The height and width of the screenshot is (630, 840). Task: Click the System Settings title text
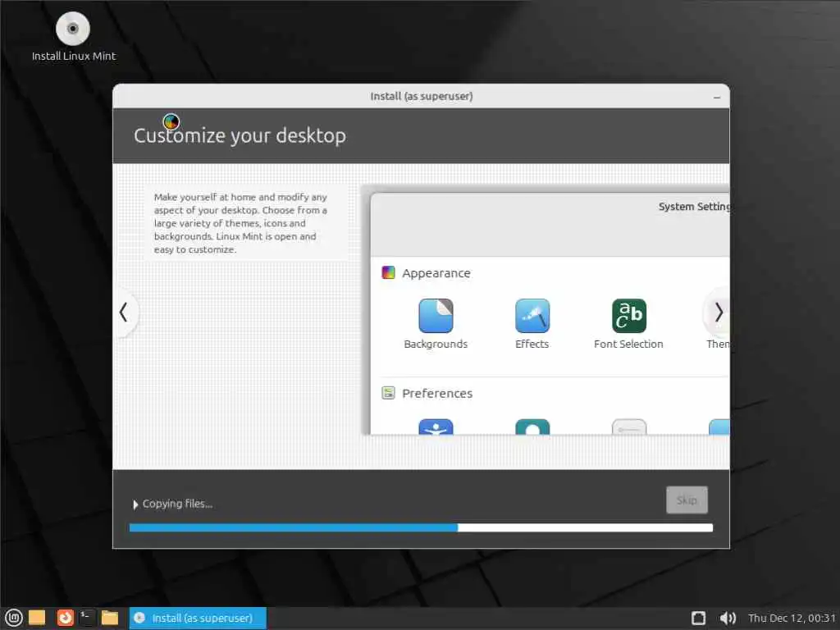(x=694, y=207)
